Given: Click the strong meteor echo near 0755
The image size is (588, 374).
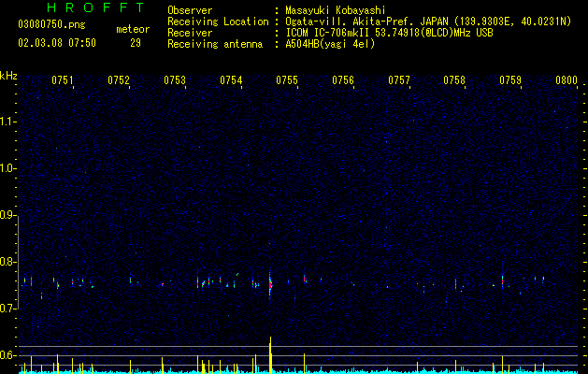Looking at the screenshot, I should (270, 285).
